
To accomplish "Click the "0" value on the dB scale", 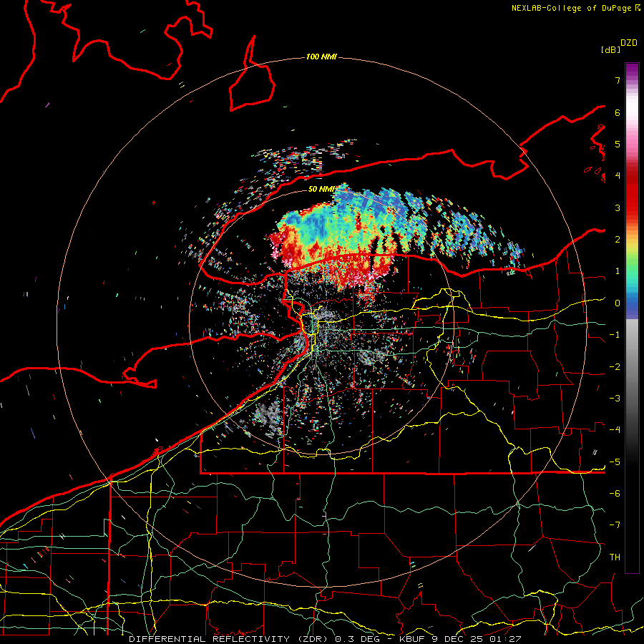I will pos(618,303).
